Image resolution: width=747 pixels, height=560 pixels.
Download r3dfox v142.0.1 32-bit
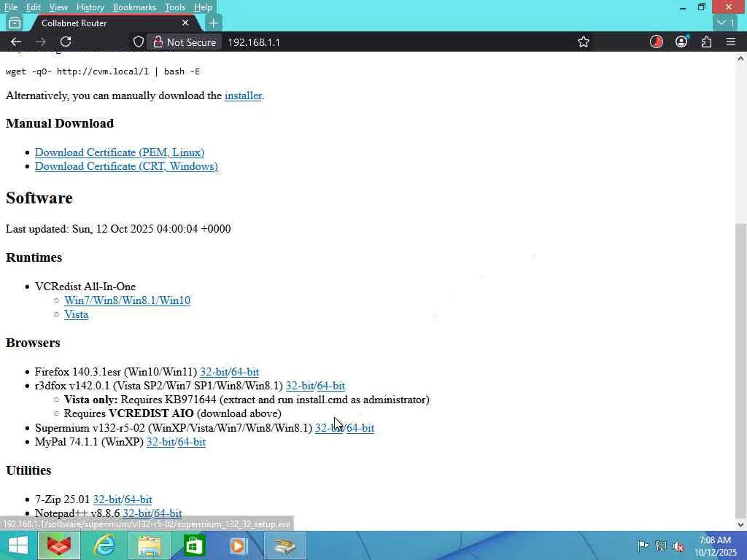point(300,386)
